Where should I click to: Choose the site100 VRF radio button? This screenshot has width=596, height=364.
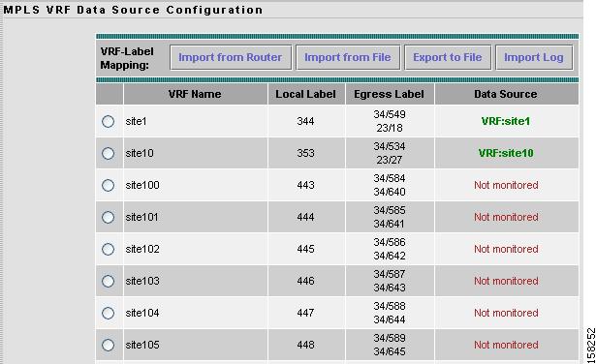coord(108,185)
